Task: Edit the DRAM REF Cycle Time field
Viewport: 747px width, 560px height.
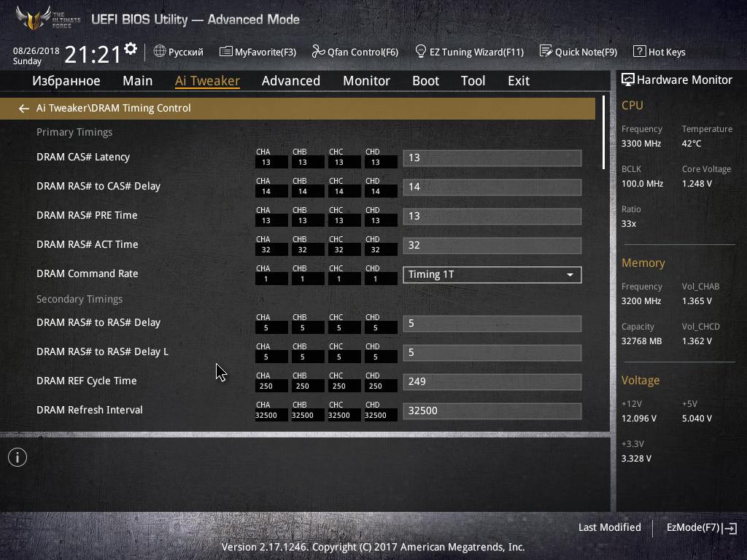Action: click(492, 382)
